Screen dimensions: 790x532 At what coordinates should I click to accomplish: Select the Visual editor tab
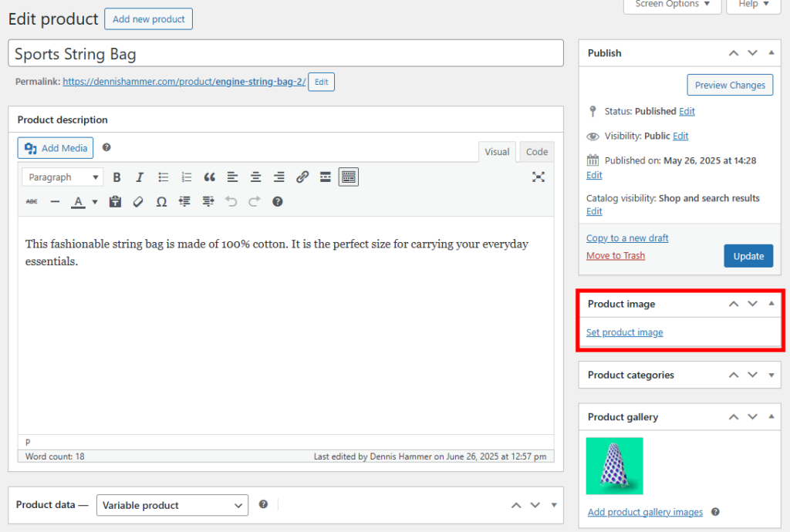(x=497, y=151)
